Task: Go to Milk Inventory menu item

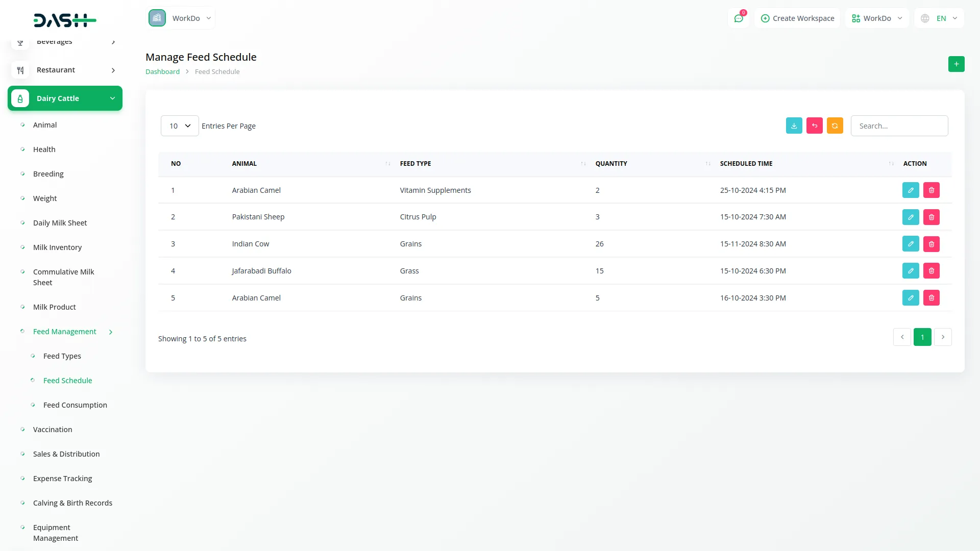Action: [x=57, y=247]
